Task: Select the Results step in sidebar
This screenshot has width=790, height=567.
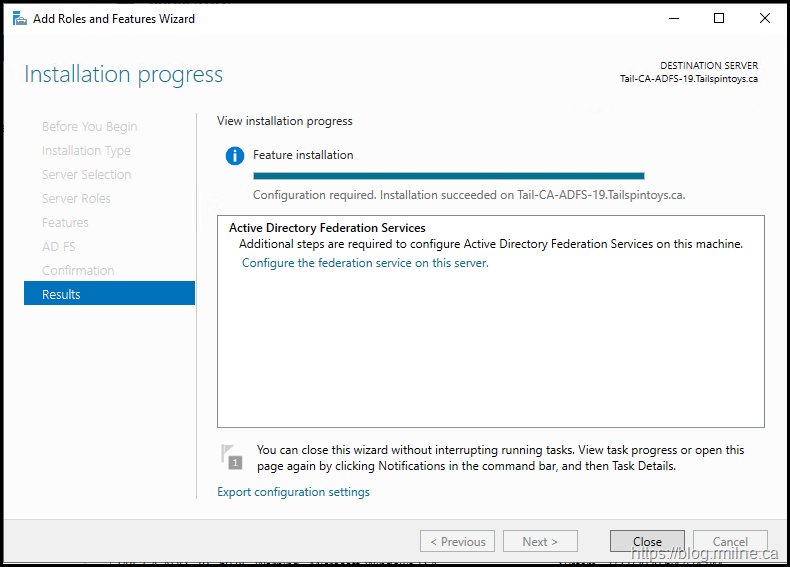Action: pos(109,294)
